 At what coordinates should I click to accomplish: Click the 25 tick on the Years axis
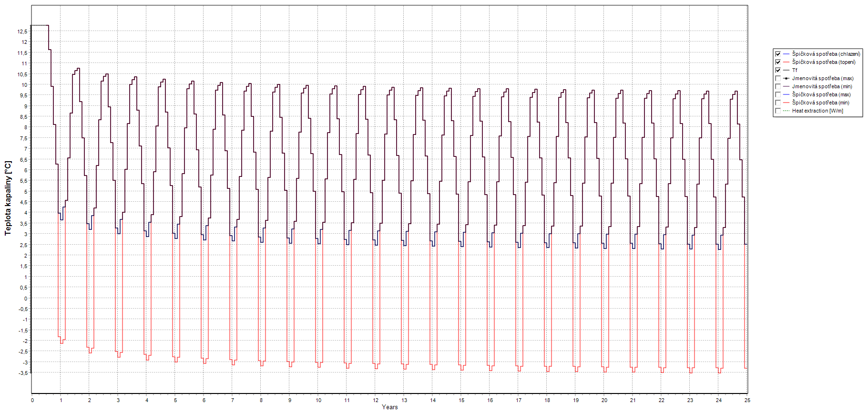pos(747,400)
